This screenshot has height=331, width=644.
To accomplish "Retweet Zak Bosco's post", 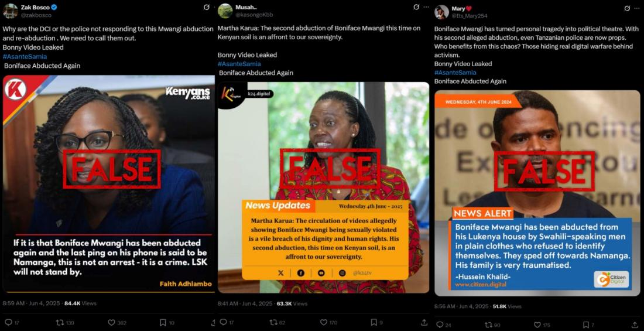I will [60, 323].
